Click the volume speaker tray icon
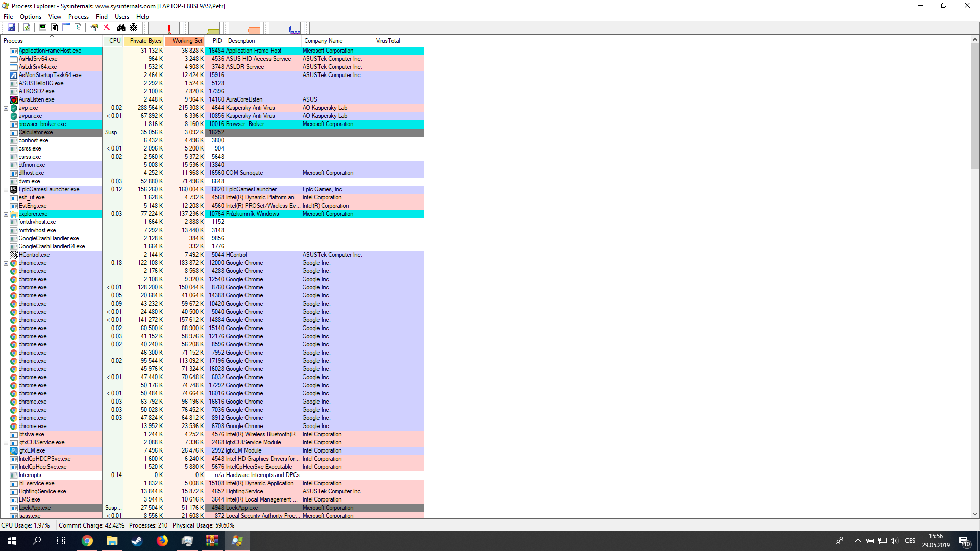This screenshot has width=980, height=551. (x=894, y=541)
